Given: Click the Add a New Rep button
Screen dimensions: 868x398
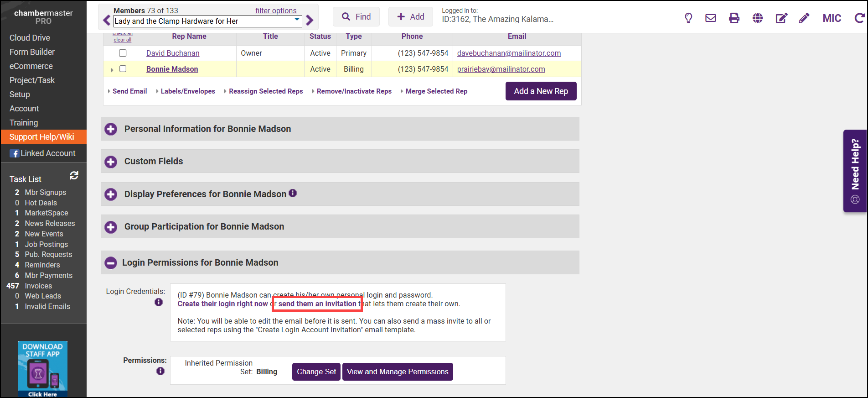Looking at the screenshot, I should (541, 91).
